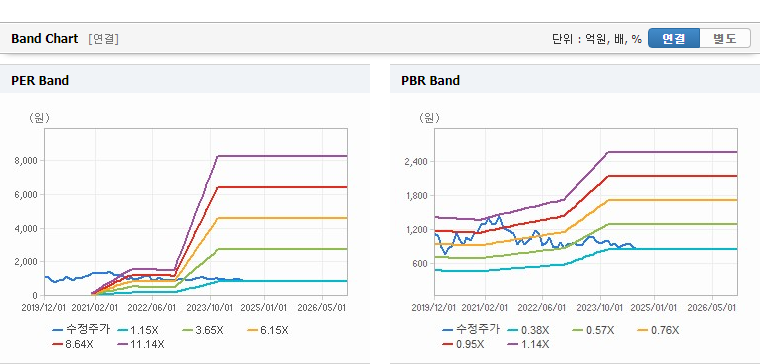This screenshot has height=364, width=760.
Task: Toggle 0.76X legend in PBR Band
Action: [658, 331]
